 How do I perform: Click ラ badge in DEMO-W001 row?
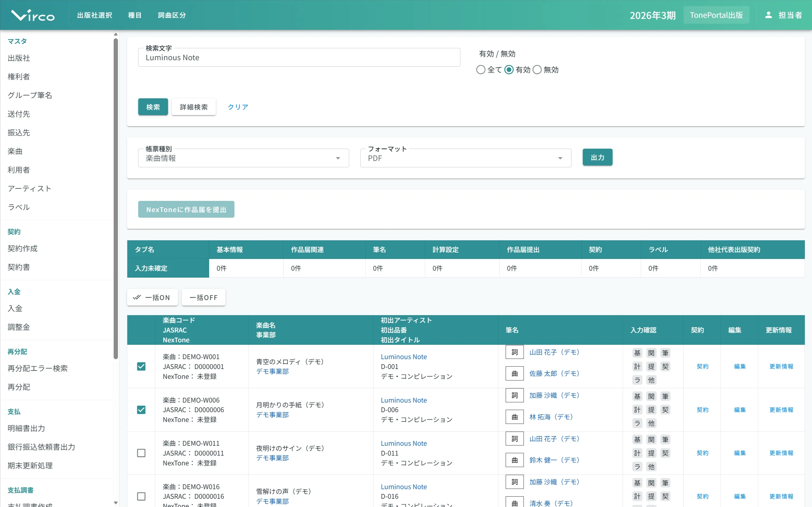pyautogui.click(x=637, y=380)
